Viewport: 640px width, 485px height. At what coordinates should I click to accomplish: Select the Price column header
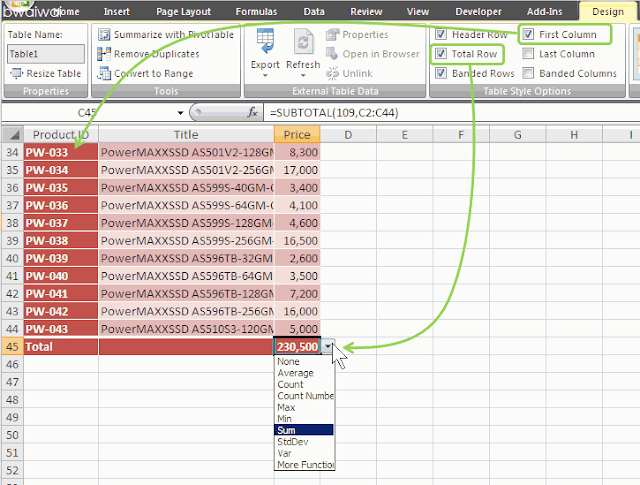tap(297, 135)
